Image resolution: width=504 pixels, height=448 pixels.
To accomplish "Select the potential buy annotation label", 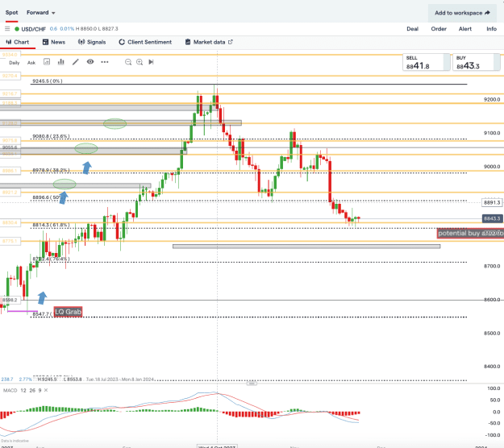I will (470, 233).
